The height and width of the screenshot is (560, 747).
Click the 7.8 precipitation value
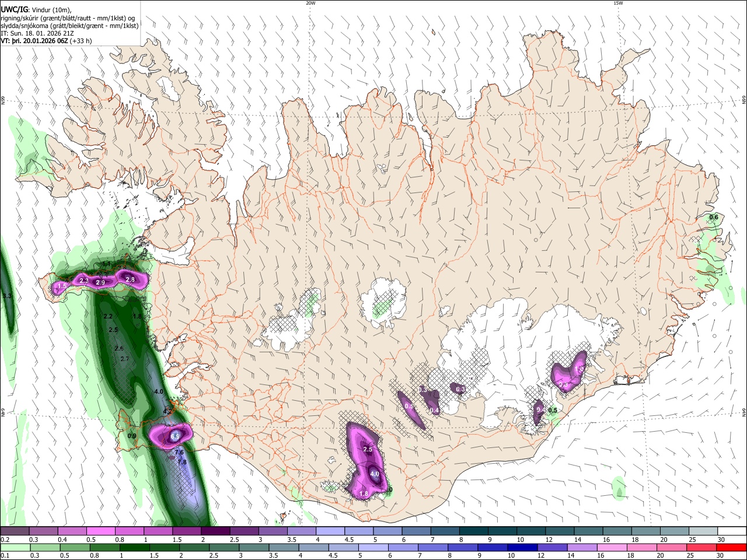[181, 462]
